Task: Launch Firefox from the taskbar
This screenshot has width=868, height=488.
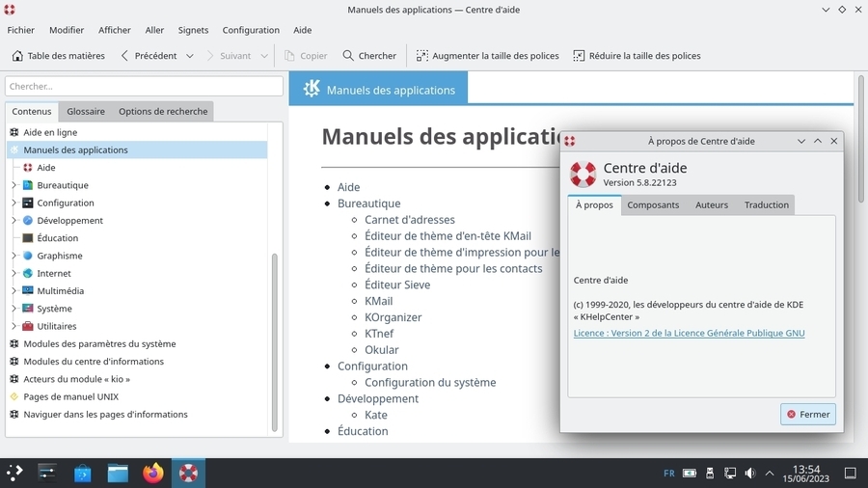Action: [153, 474]
